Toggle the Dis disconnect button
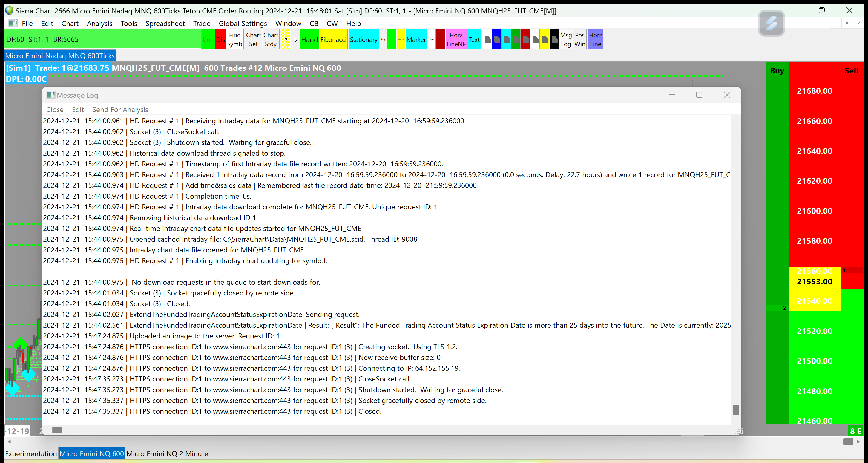The width and height of the screenshot is (868, 463). point(220,39)
